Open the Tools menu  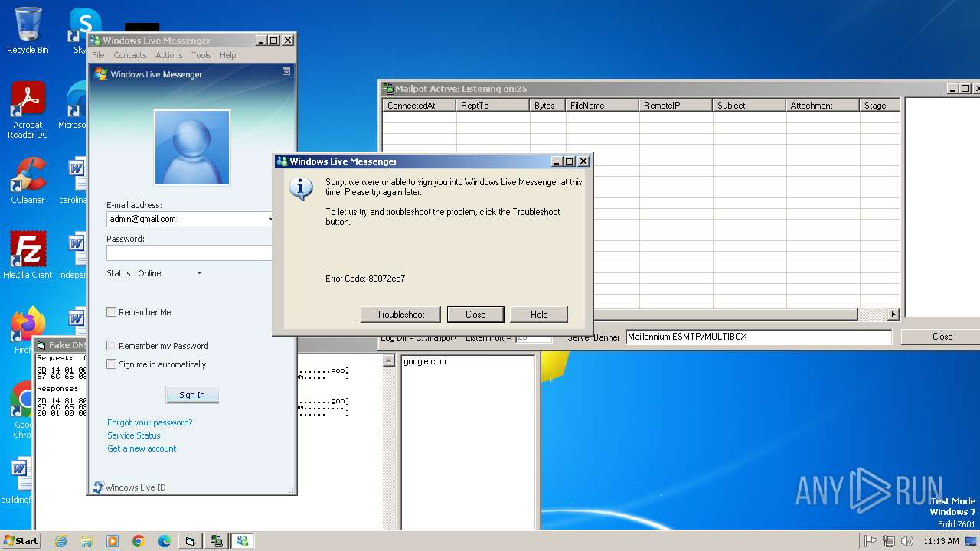tap(201, 55)
